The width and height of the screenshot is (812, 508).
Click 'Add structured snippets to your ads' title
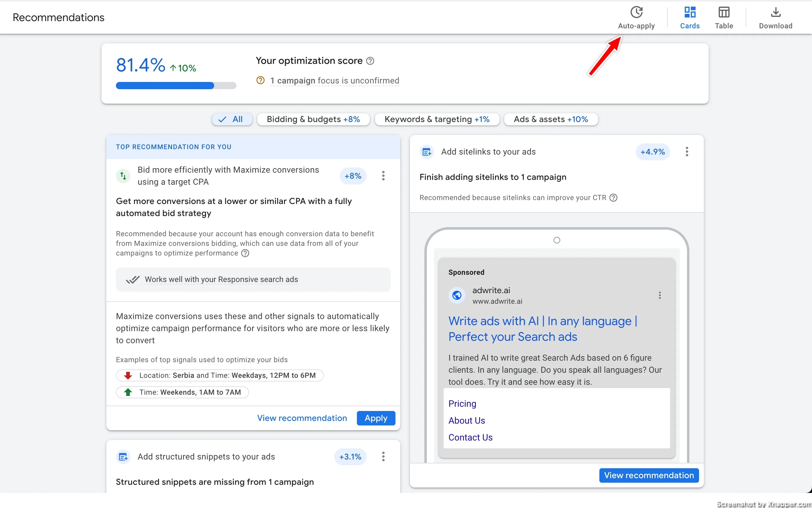point(206,456)
